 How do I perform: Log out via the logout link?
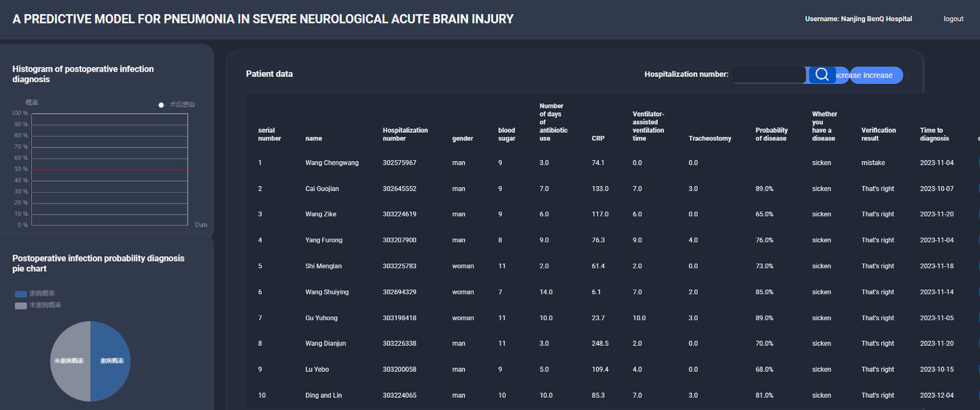[953, 19]
